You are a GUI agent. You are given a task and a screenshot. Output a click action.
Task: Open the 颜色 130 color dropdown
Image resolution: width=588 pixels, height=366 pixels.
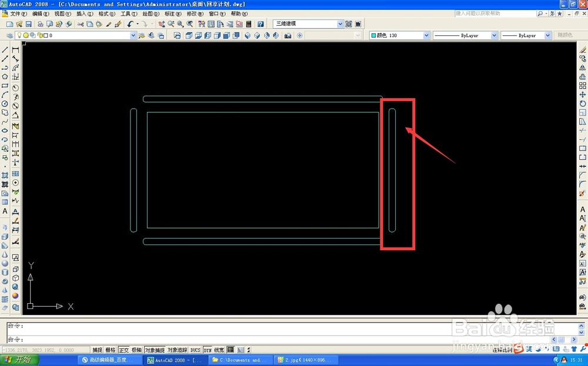pyautogui.click(x=426, y=35)
